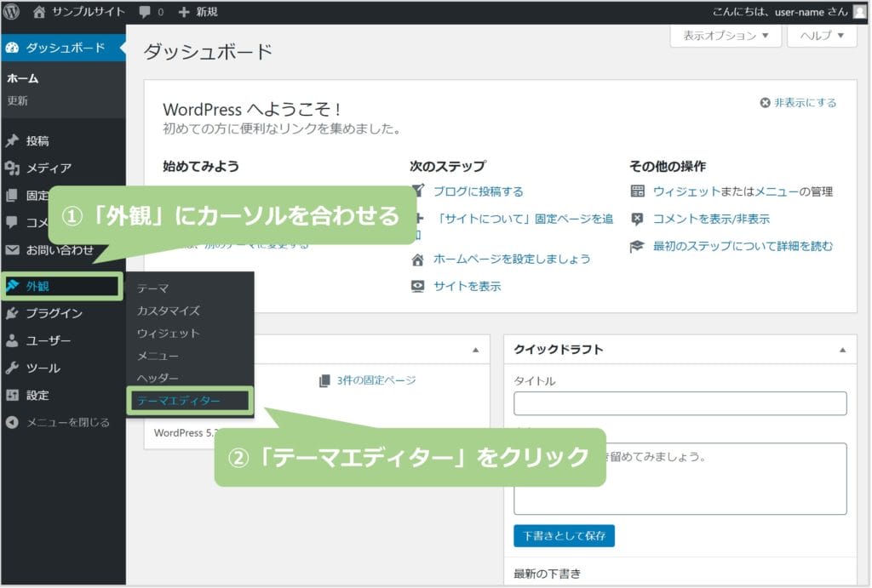
Task: Click the Settings icon in sidebar
Action: [x=12, y=396]
